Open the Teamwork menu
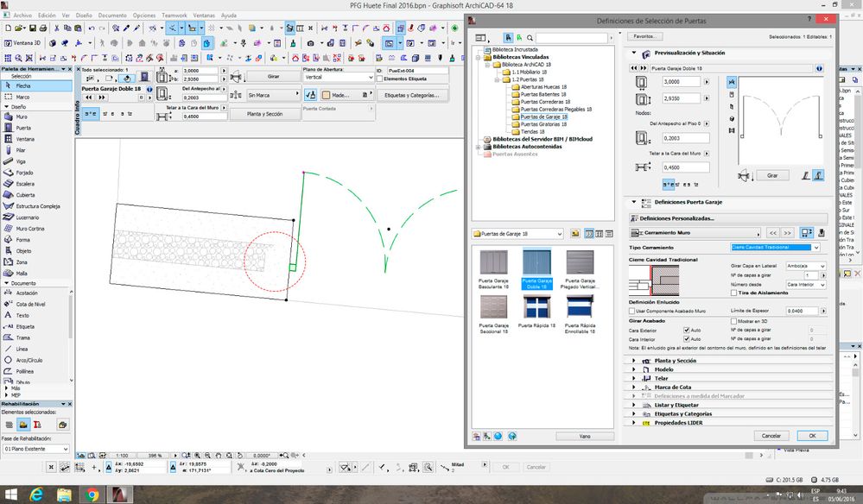The width and height of the screenshot is (863, 504). 174,16
